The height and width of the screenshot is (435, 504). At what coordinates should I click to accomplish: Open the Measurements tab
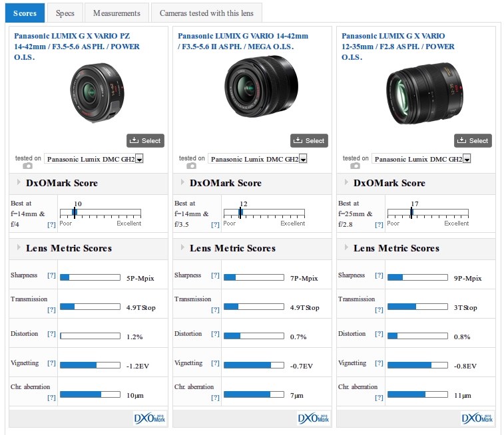[117, 13]
